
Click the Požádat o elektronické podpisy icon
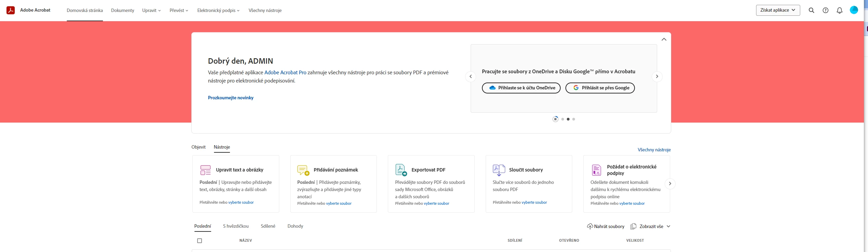[597, 170]
